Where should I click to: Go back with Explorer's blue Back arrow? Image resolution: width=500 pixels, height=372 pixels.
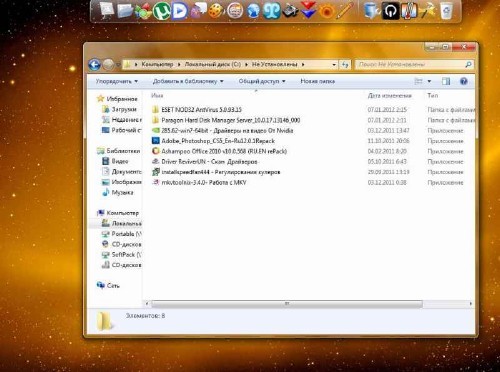(95, 65)
